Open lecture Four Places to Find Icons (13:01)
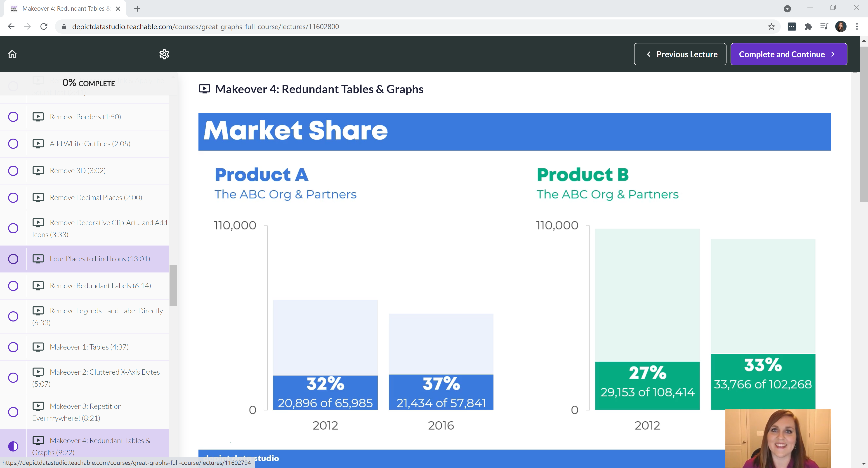This screenshot has width=868, height=468. (x=84, y=259)
